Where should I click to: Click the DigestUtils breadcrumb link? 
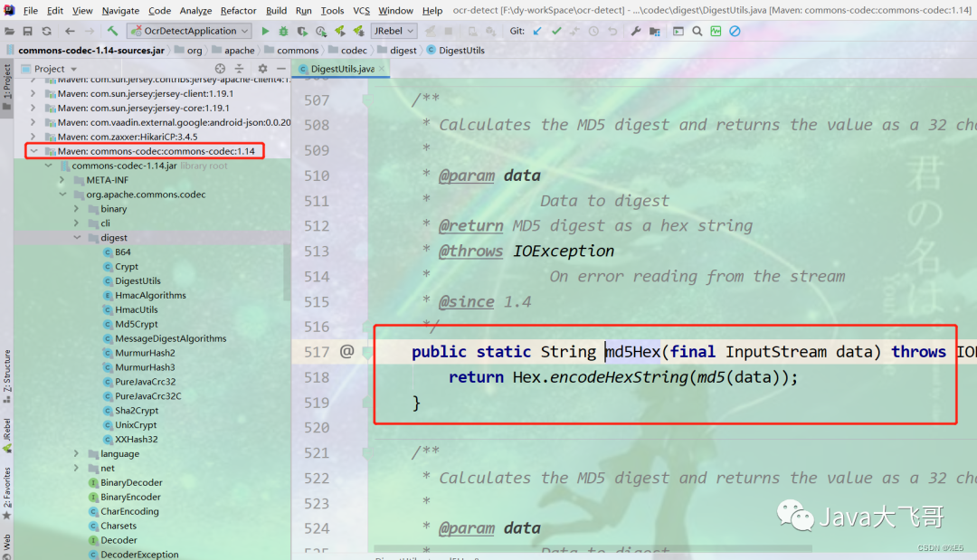click(x=464, y=50)
